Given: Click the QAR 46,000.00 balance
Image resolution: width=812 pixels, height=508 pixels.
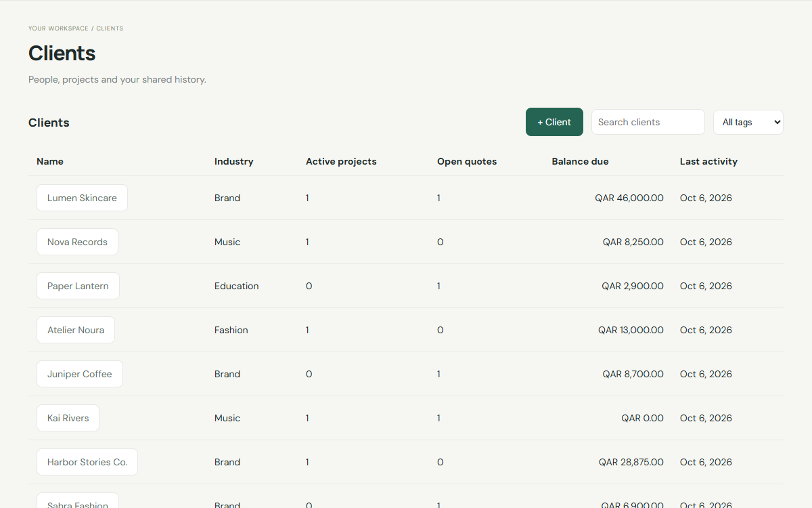Looking at the screenshot, I should 629,198.
